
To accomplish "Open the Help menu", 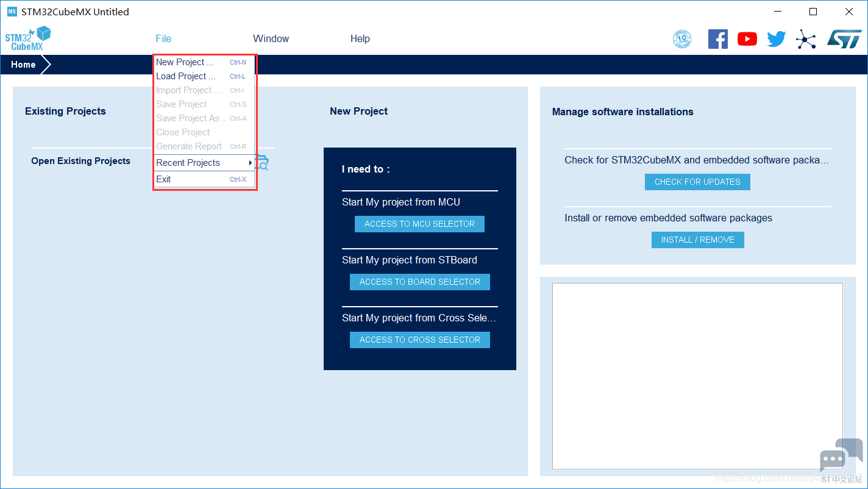I will point(360,38).
